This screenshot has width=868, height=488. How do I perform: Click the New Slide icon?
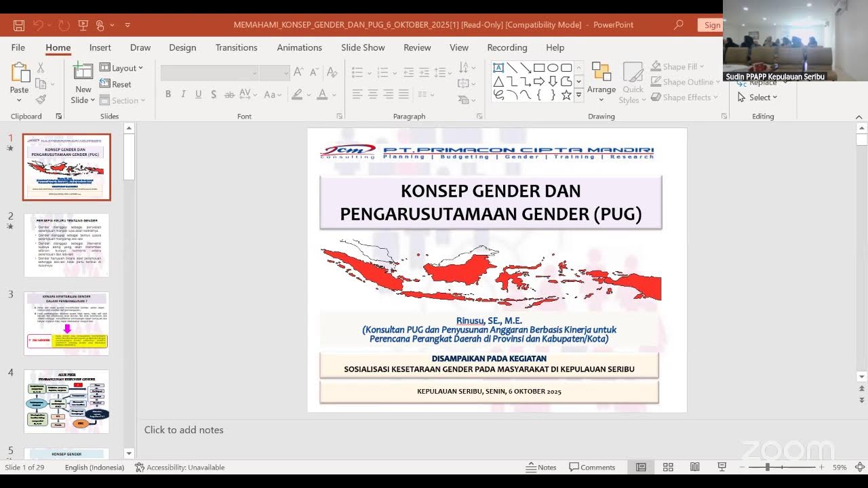click(x=83, y=72)
